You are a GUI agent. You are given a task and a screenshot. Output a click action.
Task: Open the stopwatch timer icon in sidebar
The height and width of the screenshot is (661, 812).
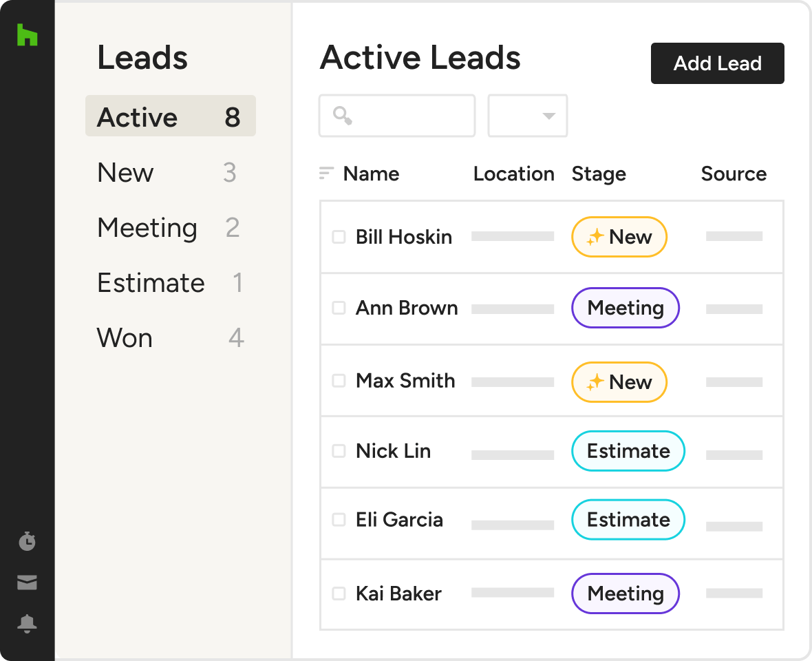point(27,541)
